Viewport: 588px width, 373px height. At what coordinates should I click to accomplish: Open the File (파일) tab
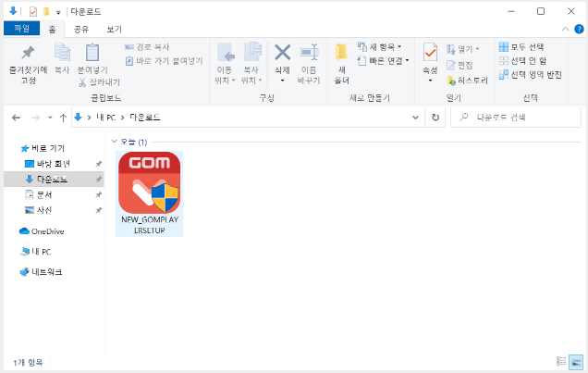(22, 28)
